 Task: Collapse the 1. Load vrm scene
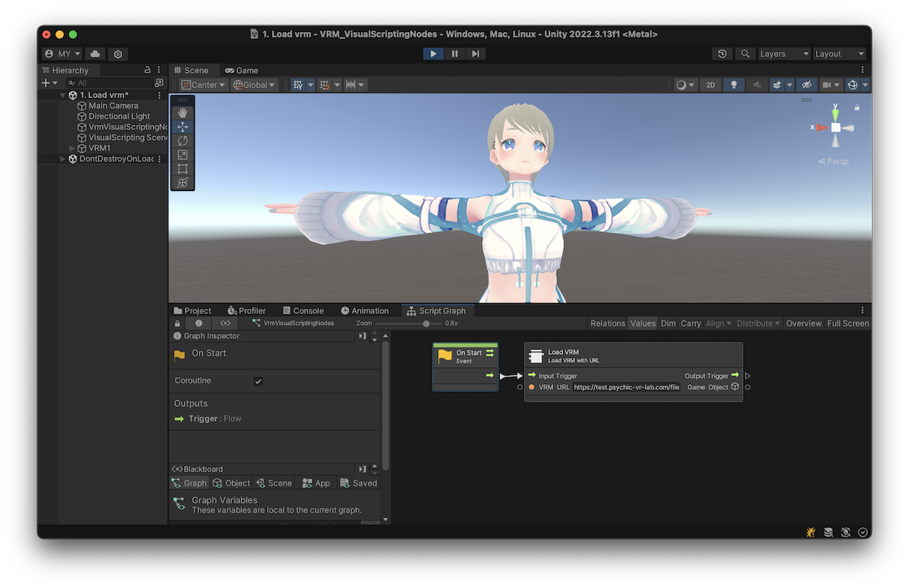click(x=63, y=95)
